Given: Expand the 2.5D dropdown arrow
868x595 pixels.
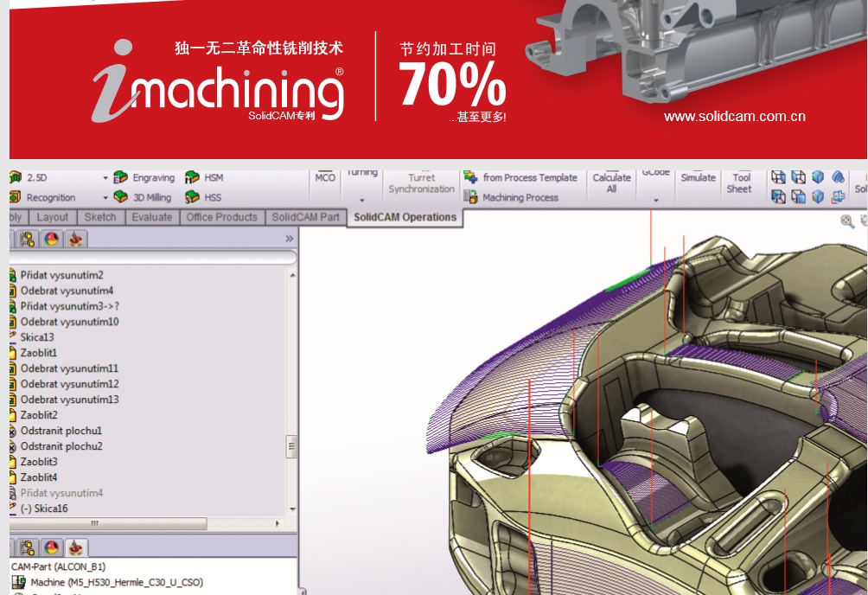Looking at the screenshot, I should [x=105, y=178].
